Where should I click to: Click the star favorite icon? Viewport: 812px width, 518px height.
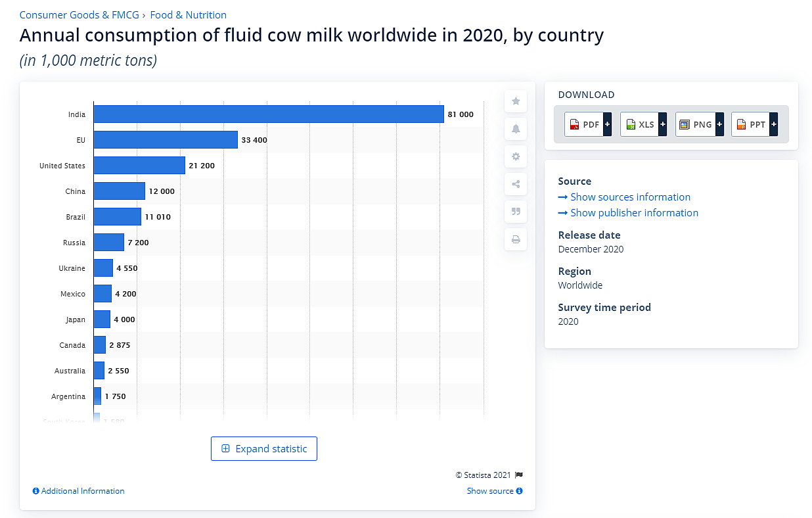click(516, 101)
